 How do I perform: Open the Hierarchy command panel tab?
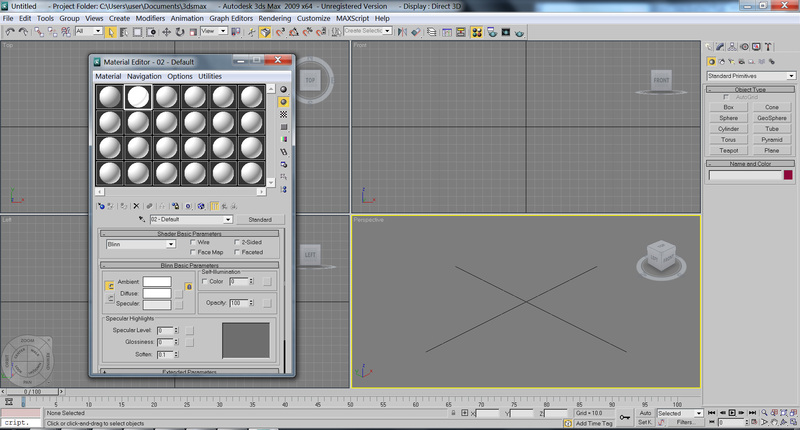[732, 46]
